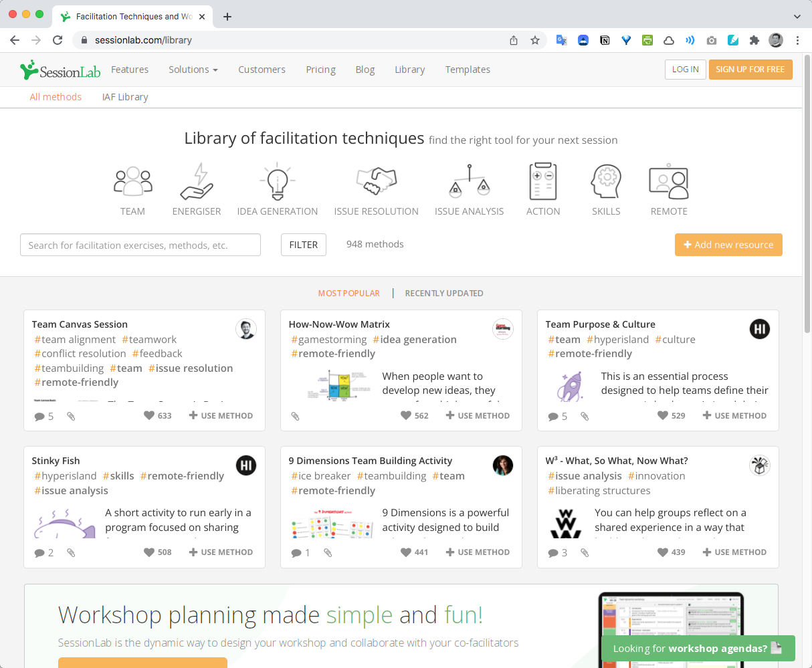
Task: Like Team Canvas Session heart icon
Action: [149, 415]
